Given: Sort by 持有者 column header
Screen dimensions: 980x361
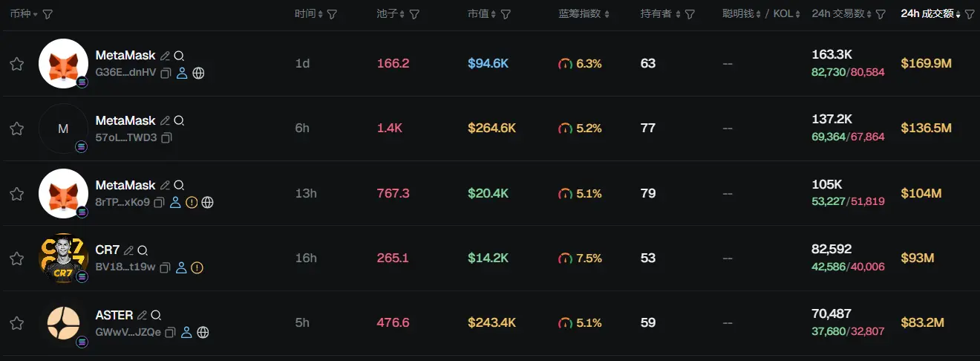Looking at the screenshot, I should point(657,14).
